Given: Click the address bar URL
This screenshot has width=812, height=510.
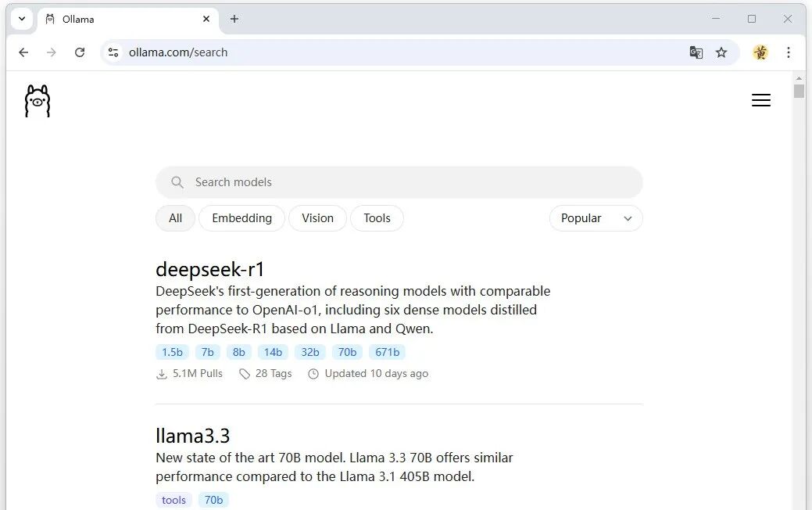Looking at the screenshot, I should (178, 52).
